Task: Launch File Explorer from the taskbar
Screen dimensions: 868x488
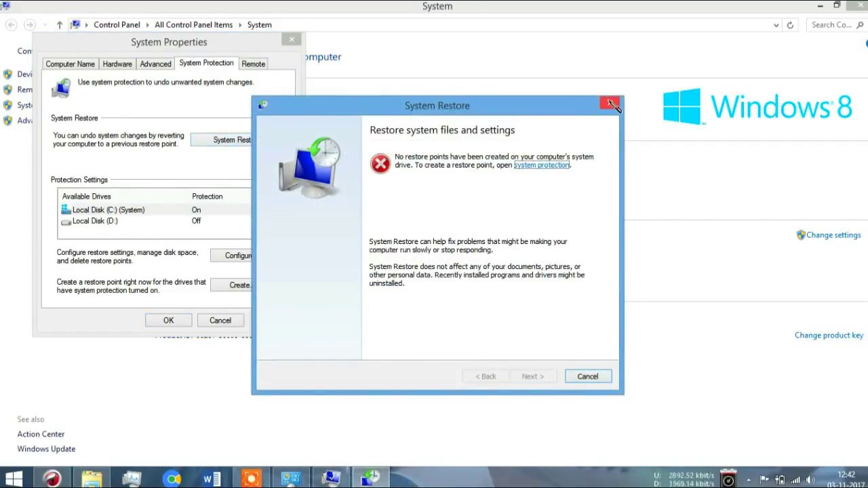Action: click(92, 479)
